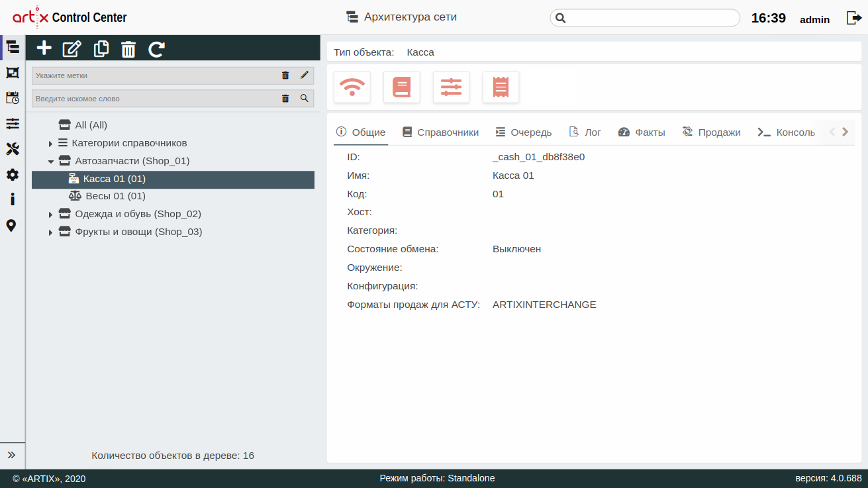
Task: Switch to the 'Справочники' tab
Action: click(x=440, y=132)
